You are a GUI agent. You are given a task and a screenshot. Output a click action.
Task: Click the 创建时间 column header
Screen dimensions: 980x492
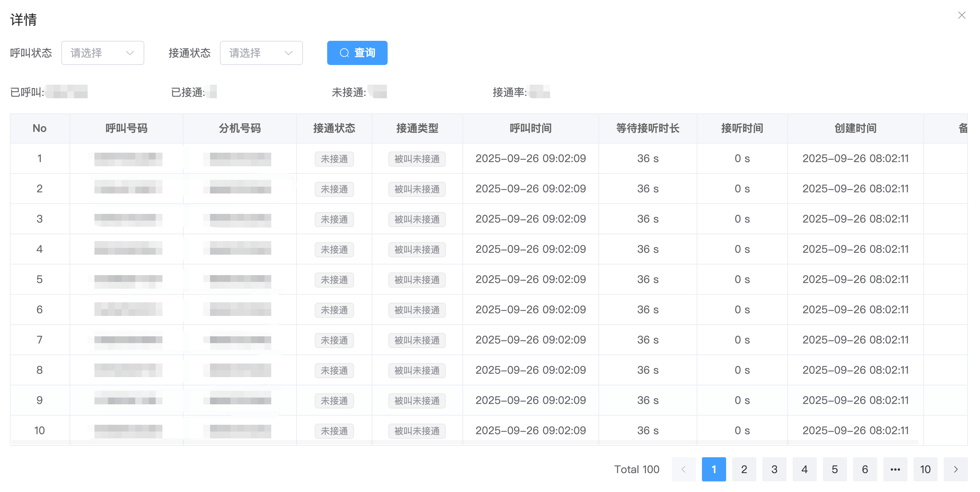855,128
